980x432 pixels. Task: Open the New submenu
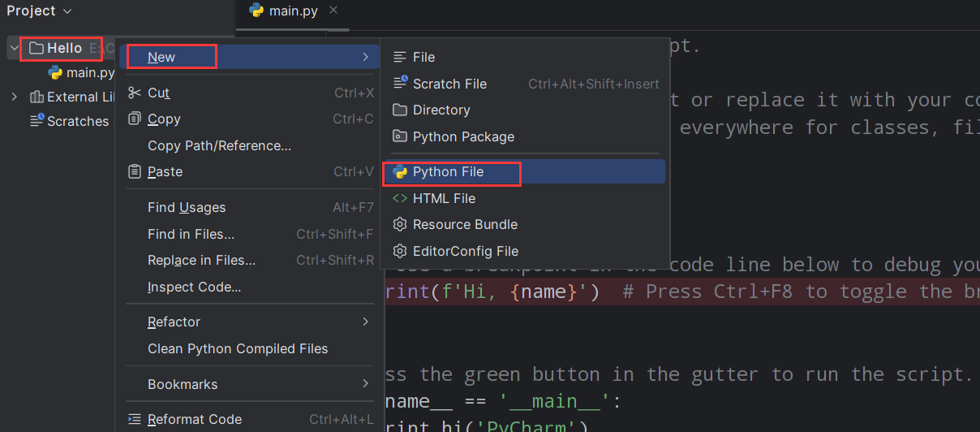(x=250, y=57)
